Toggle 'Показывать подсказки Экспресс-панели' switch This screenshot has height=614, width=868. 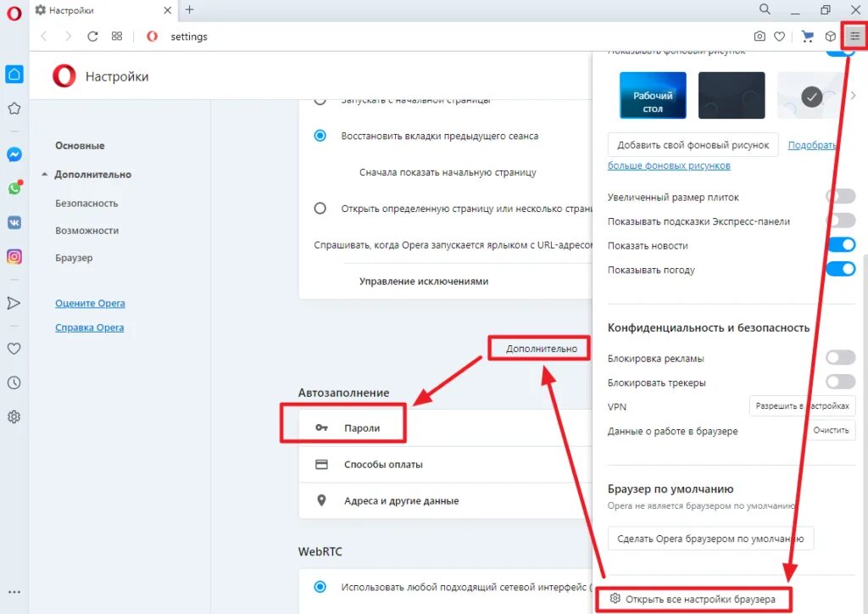[840, 220]
